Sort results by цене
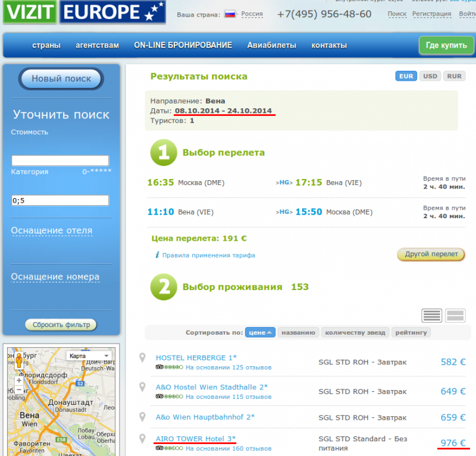This screenshot has width=476, height=456. [260, 332]
